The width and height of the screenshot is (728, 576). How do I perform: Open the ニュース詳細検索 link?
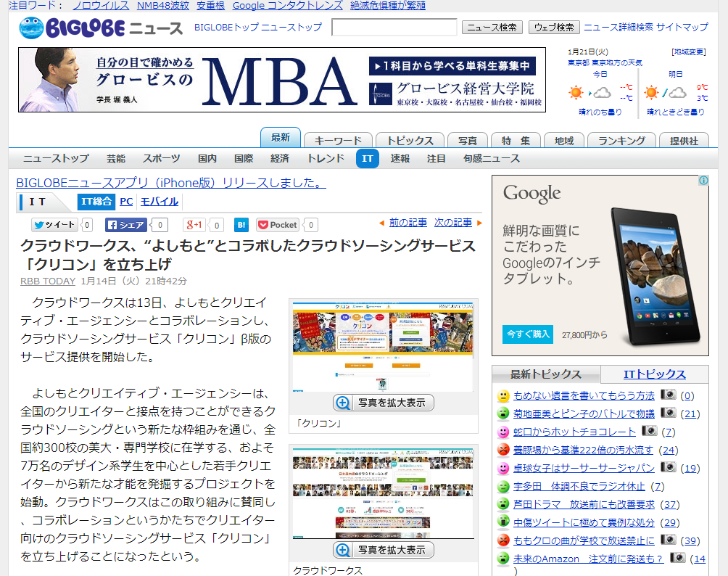618,27
